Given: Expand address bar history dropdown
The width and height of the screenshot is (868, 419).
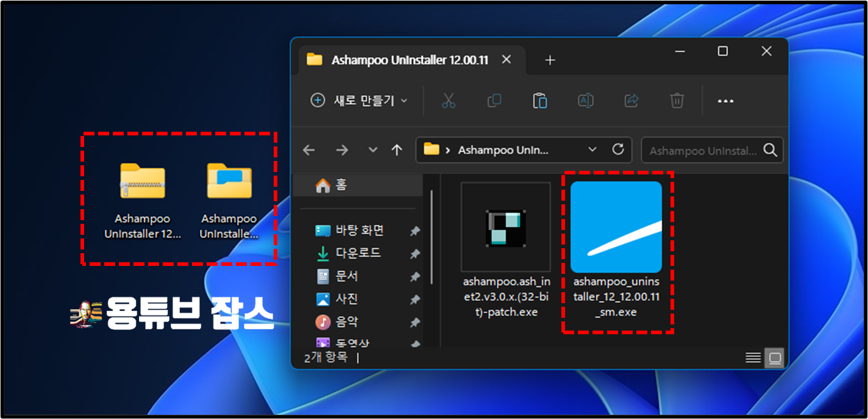Looking at the screenshot, I should (x=592, y=149).
